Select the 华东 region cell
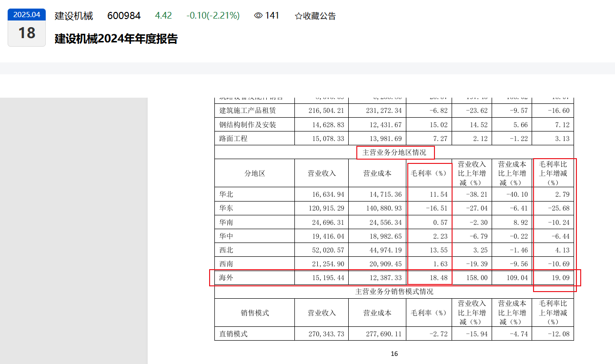This screenshot has width=615, height=364. click(x=226, y=208)
